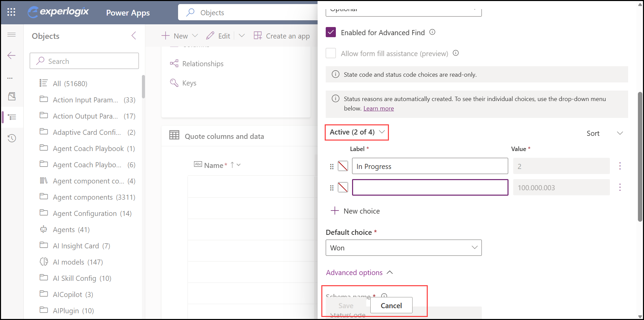644x320 pixels.
Task: Open the Default choice Won dropdown
Action: point(404,248)
